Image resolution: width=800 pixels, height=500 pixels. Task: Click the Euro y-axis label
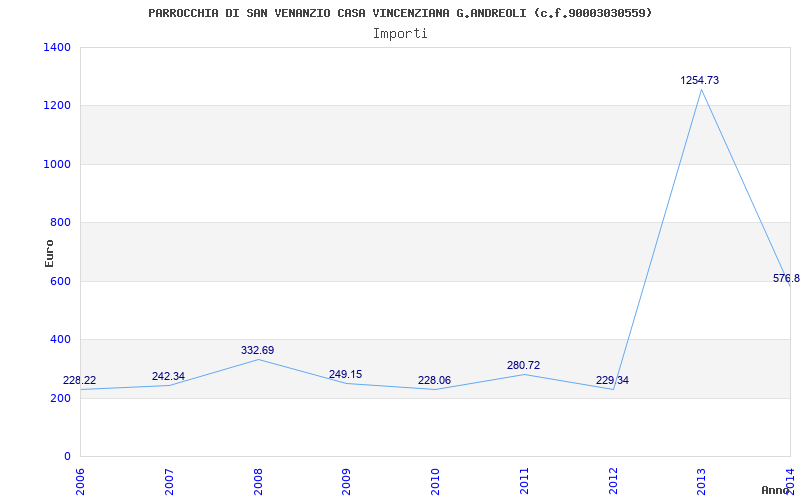pyautogui.click(x=49, y=253)
